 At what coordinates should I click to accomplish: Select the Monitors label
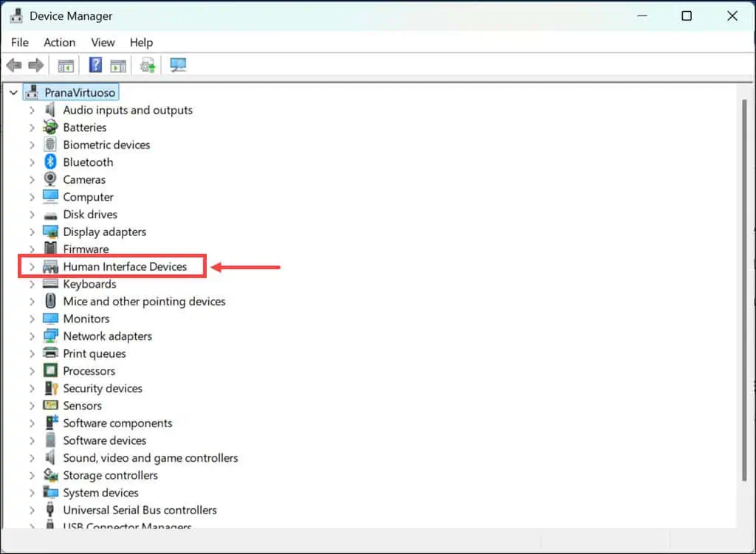(86, 319)
